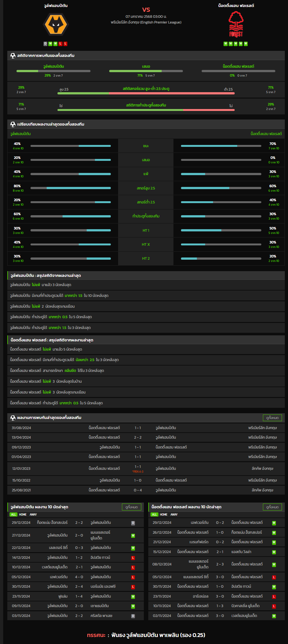This screenshot has width=288, height=644.
Task: Click the over-under 2.5 goals statistic bar
Action: (146, 93)
